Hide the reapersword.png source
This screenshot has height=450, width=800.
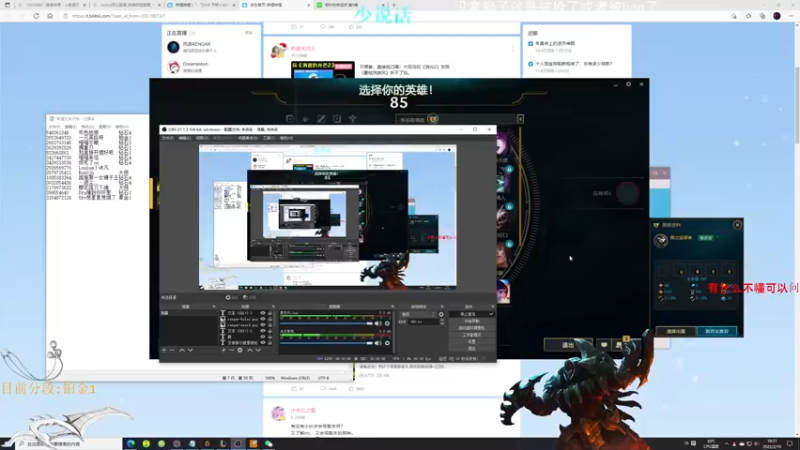(263, 325)
